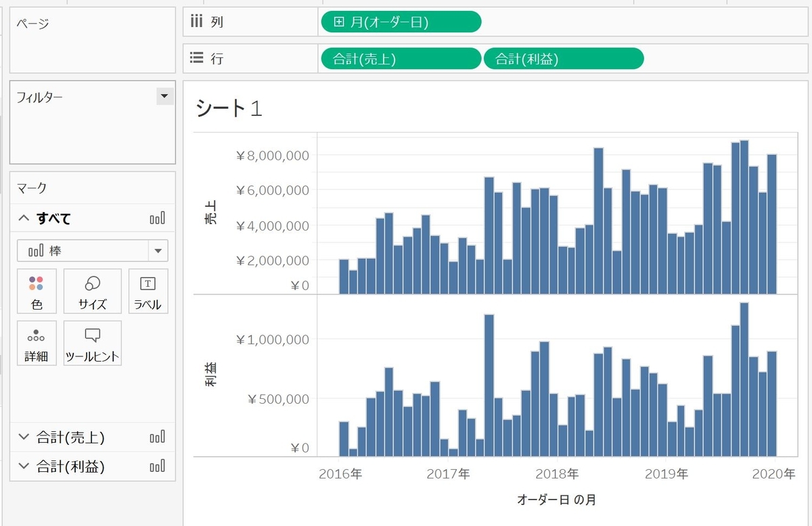
Task: Click the オーダー日 の月 axis title
Action: 556,500
